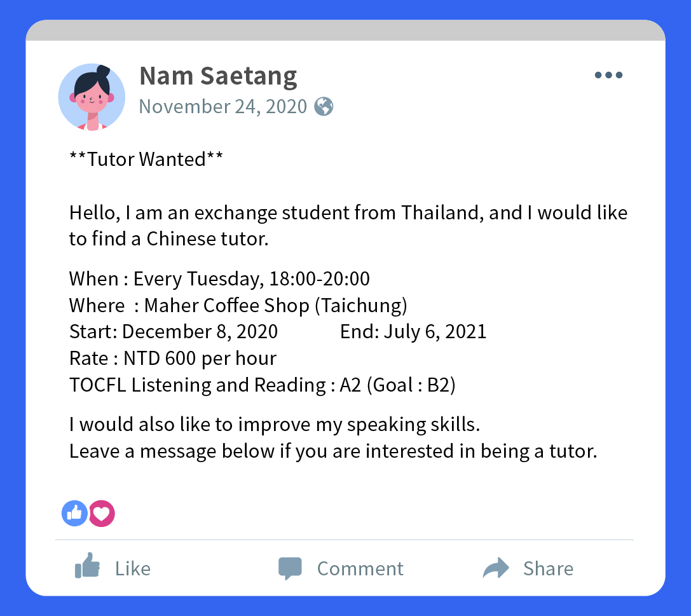Open the November 24, 2020 timestamp

click(x=223, y=107)
